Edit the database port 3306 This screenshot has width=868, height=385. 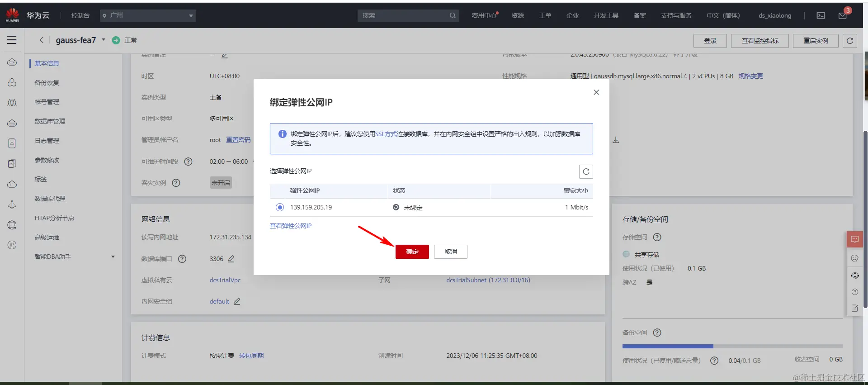pos(231,259)
